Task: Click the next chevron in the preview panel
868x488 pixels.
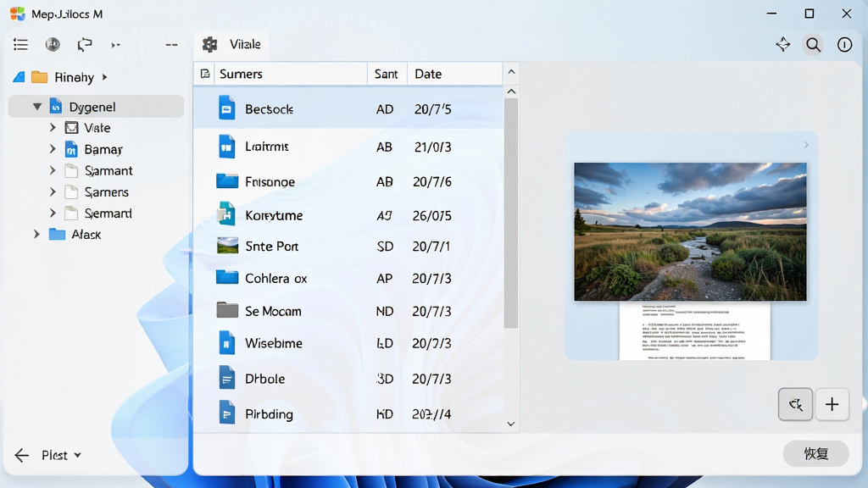Action: tap(806, 145)
